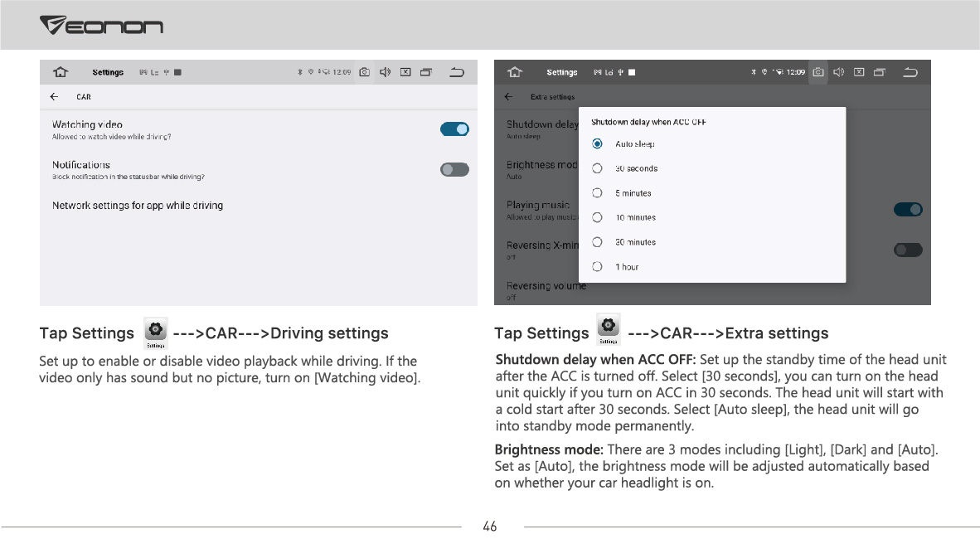Select the 30 seconds radio option

pos(598,168)
